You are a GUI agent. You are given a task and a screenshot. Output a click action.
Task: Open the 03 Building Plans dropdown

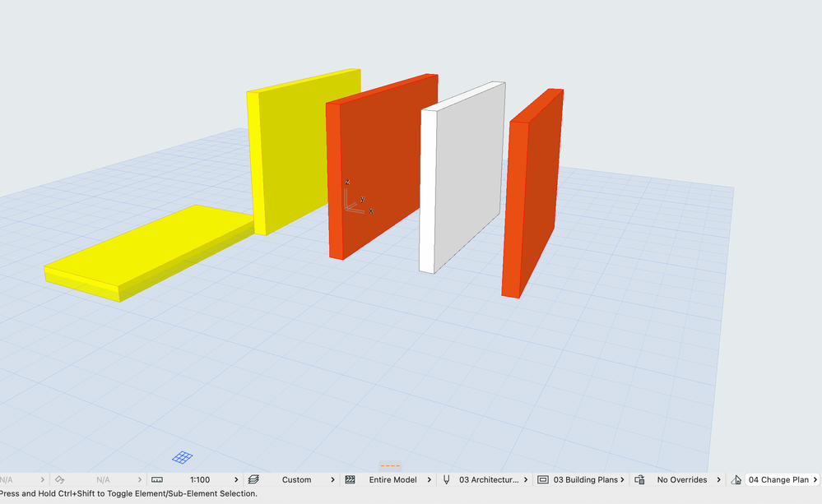[x=586, y=479]
